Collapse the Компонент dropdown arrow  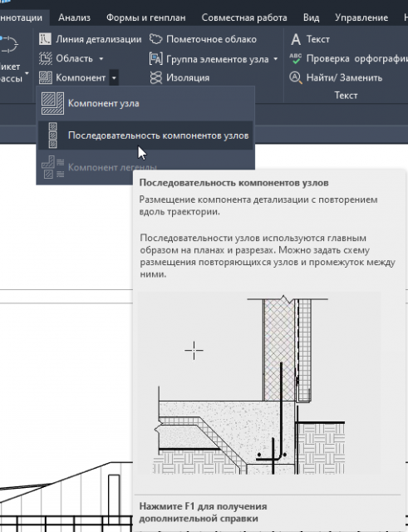tap(114, 77)
